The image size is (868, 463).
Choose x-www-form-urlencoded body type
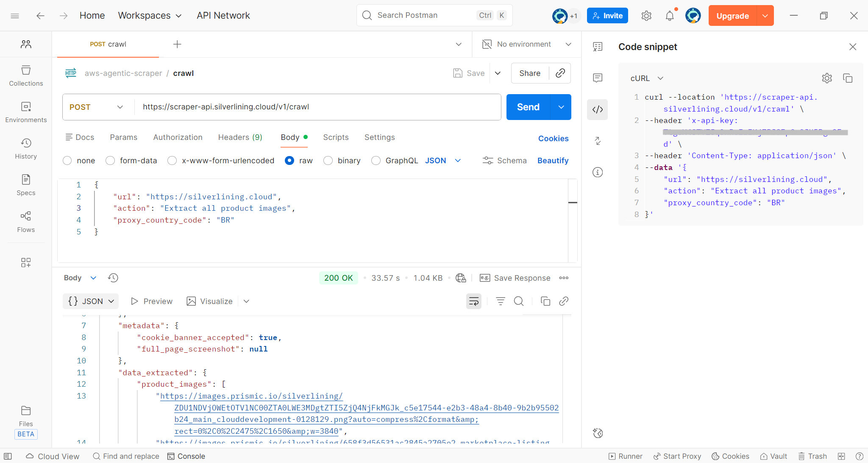(172, 161)
